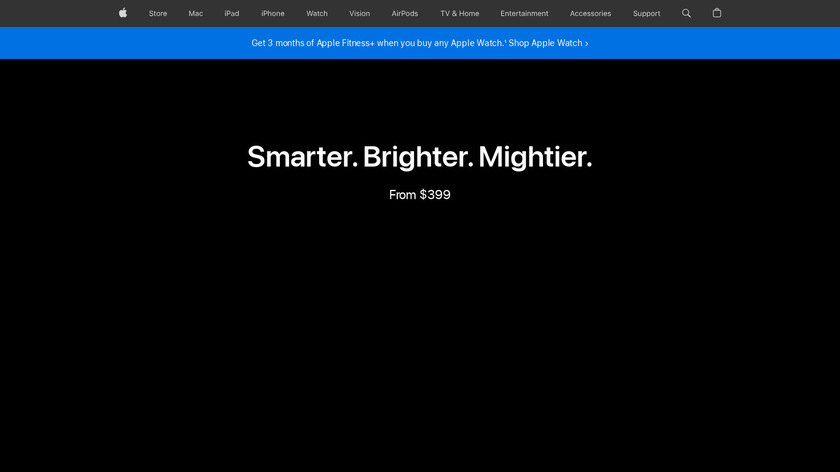Open the Watch navigation item
Screen dimensions: 840x472
[x=317, y=13]
